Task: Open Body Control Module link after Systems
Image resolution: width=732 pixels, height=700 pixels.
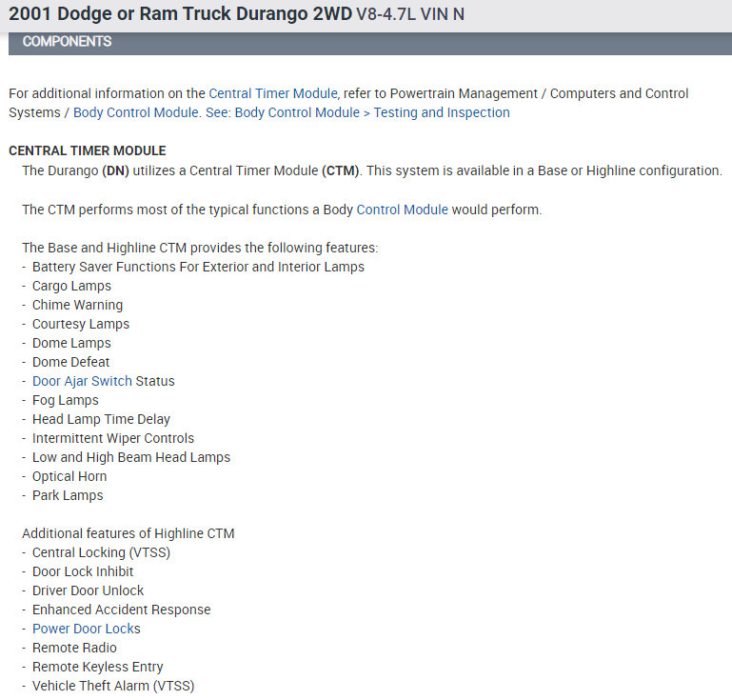Action: point(136,112)
